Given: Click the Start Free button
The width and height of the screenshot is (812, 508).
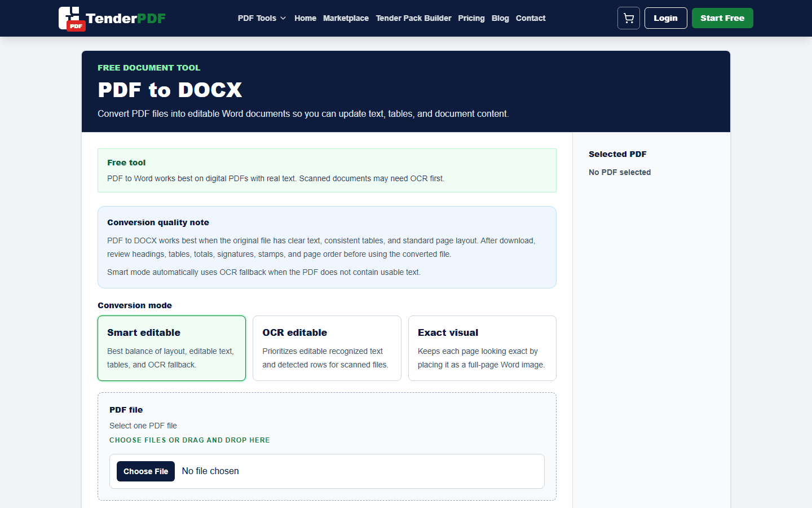Looking at the screenshot, I should click(722, 18).
